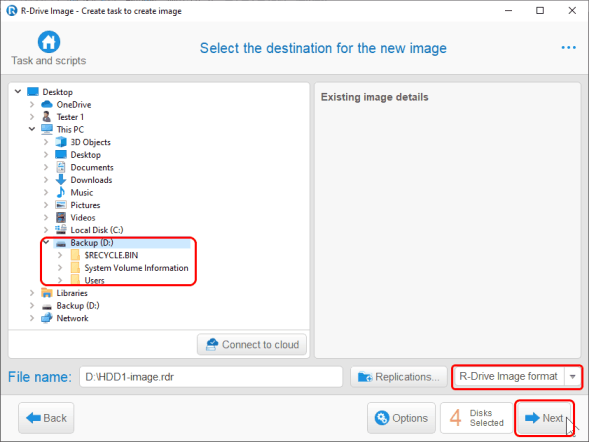589x442 pixels.
Task: Open the three-dots more menu
Action: (568, 48)
